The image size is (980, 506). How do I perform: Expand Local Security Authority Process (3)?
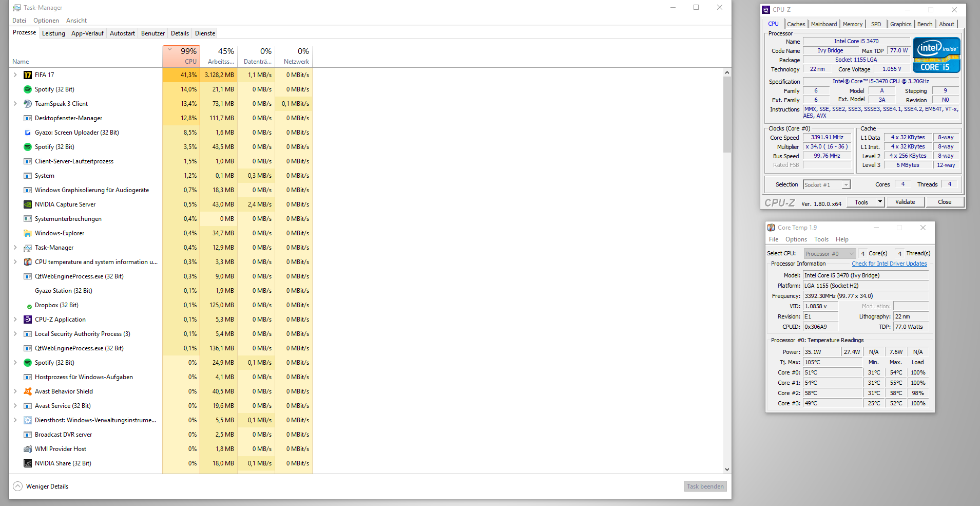coord(15,334)
